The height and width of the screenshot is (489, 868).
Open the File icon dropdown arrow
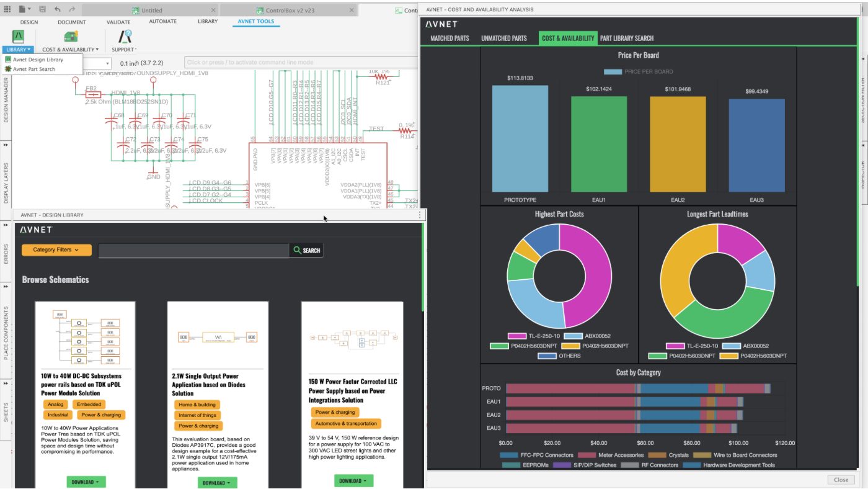pyautogui.click(x=30, y=9)
